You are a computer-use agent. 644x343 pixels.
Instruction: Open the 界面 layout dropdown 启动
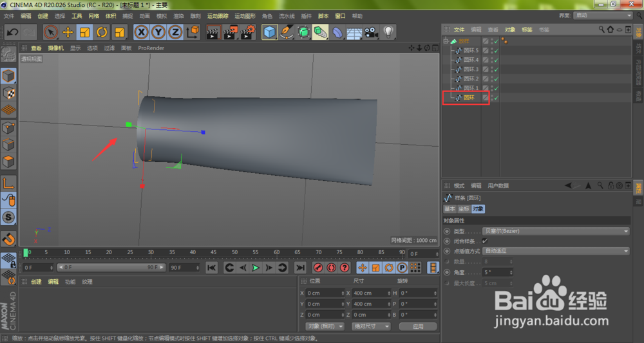click(x=603, y=15)
